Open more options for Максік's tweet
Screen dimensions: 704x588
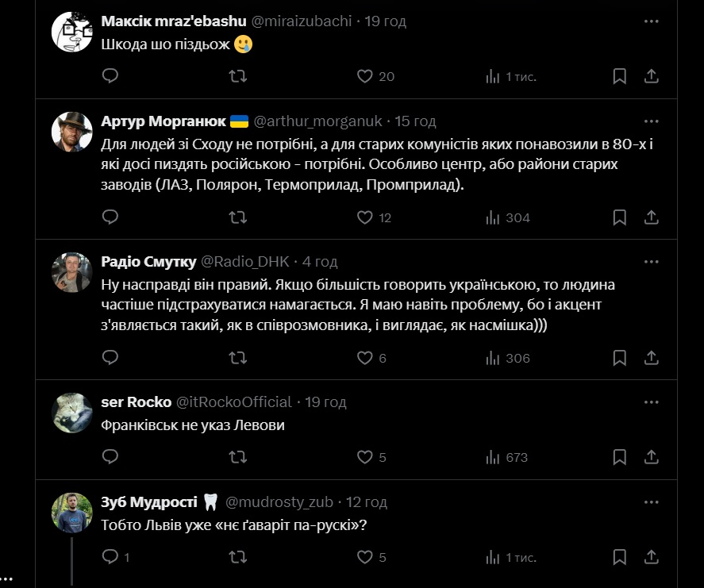point(651,21)
